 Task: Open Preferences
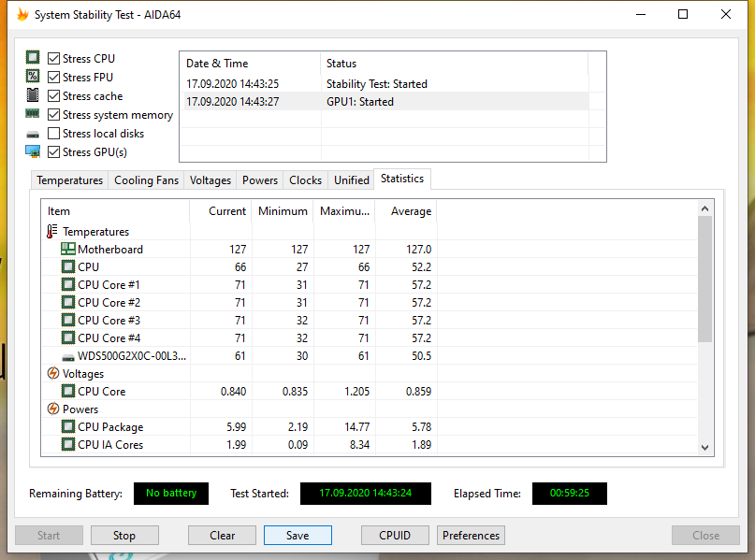[471, 536]
